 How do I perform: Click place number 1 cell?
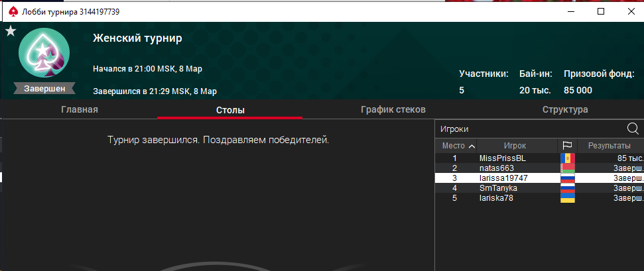click(x=455, y=158)
